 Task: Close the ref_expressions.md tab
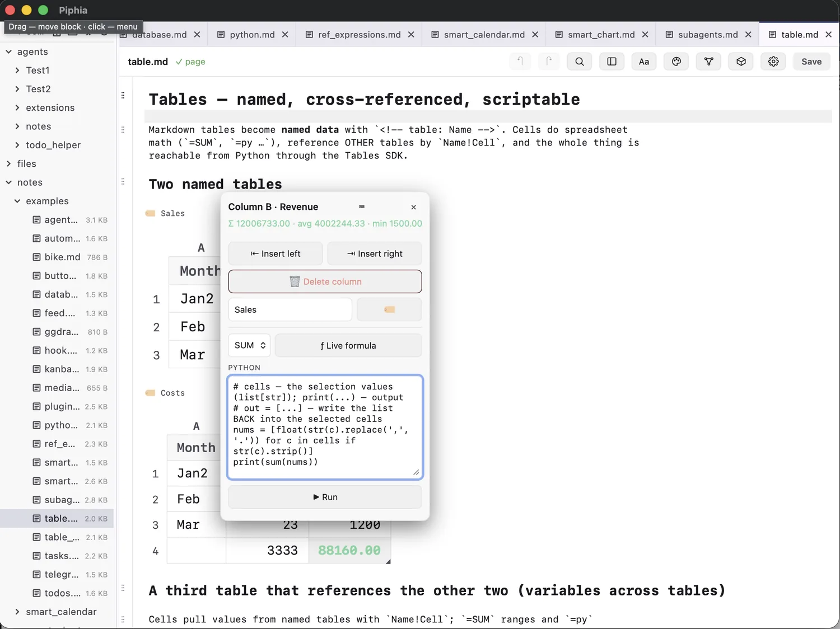coord(411,35)
